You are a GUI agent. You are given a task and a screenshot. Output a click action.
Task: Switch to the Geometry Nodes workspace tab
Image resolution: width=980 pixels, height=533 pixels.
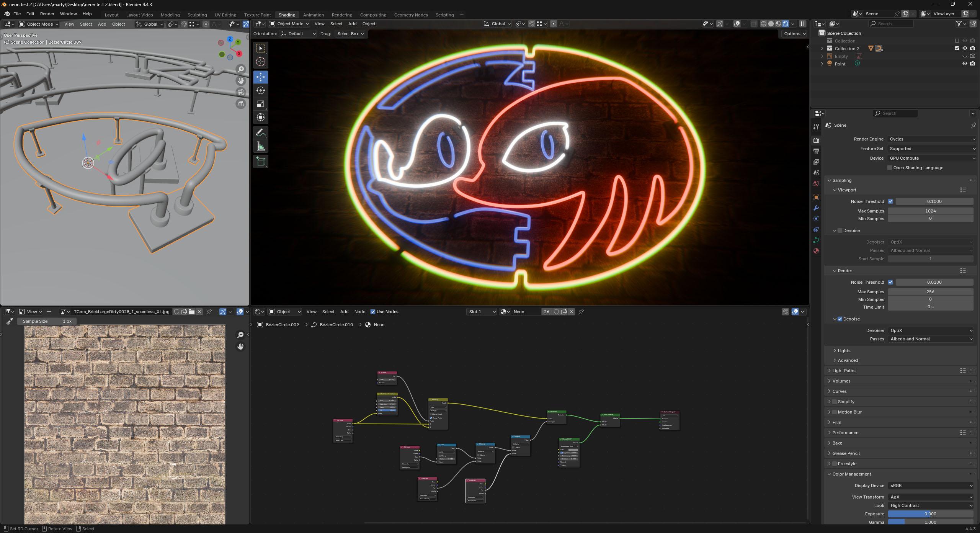[411, 15]
